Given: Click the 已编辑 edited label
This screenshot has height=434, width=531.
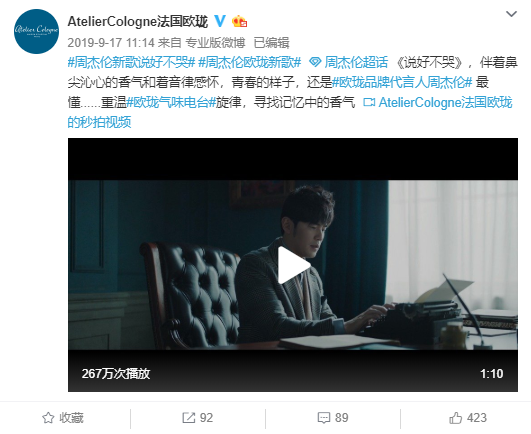Looking at the screenshot, I should pyautogui.click(x=271, y=43).
